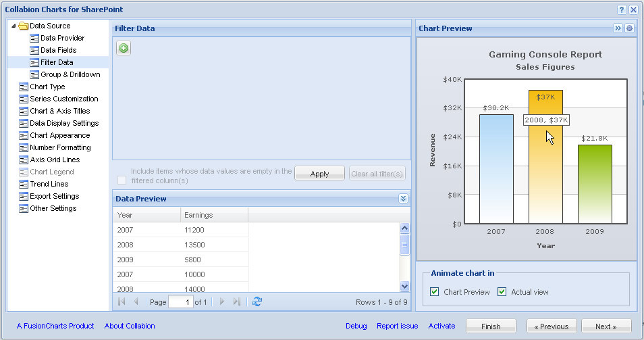Close the Collabion Charts dialog

pyautogui.click(x=633, y=10)
